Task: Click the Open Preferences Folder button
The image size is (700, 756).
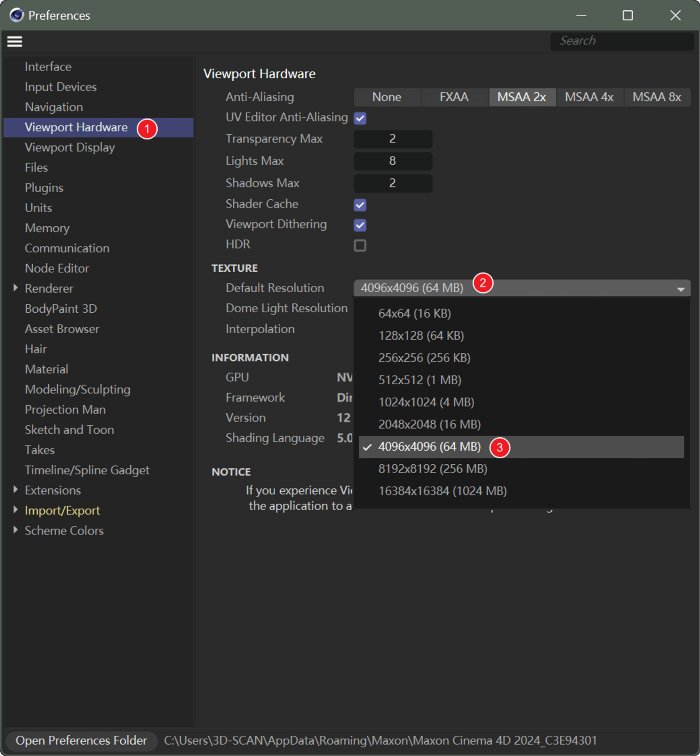Action: 81,740
